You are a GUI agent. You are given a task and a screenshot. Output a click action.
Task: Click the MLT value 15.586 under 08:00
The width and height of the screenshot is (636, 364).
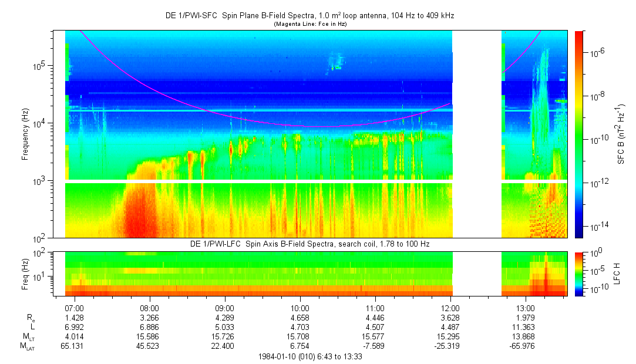click(x=150, y=336)
